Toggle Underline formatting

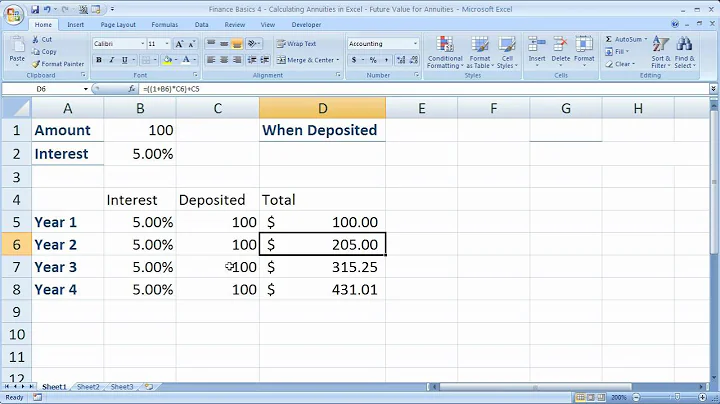point(124,60)
